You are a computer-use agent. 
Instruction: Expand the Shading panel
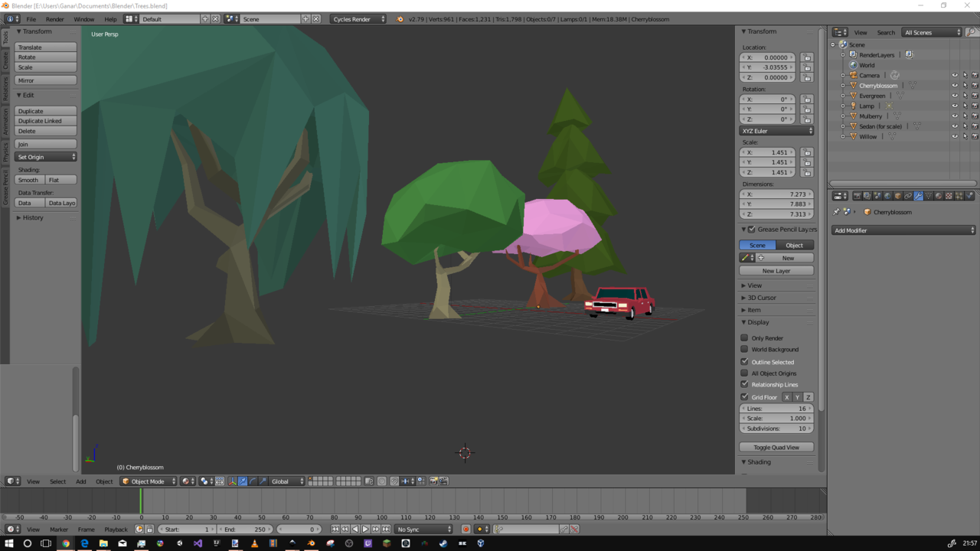tap(759, 462)
